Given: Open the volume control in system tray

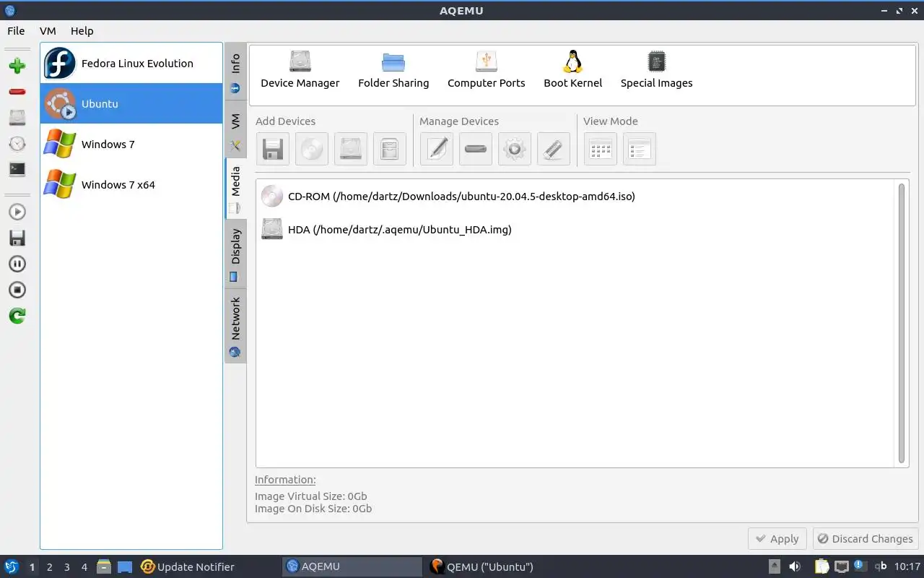Looking at the screenshot, I should 794,567.
